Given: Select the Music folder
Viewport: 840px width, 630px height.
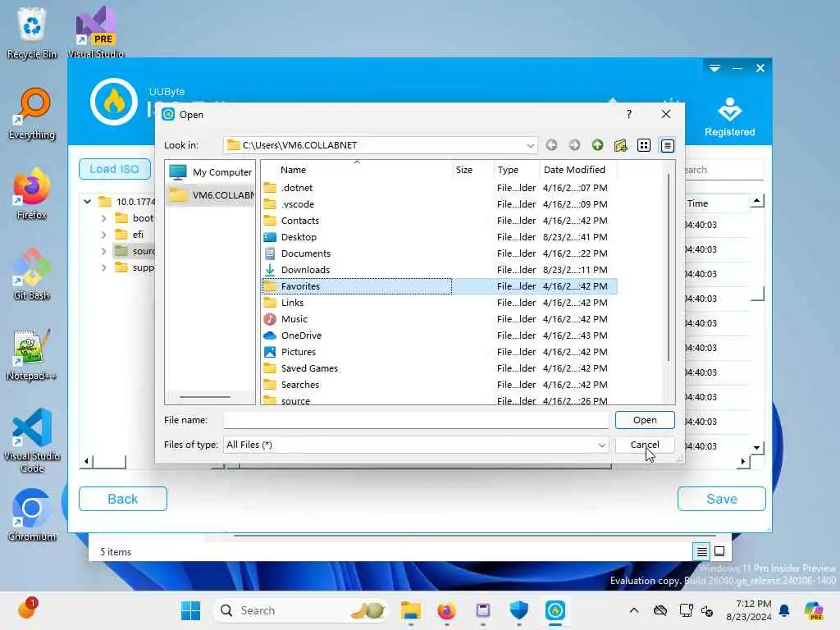Looking at the screenshot, I should tap(294, 319).
